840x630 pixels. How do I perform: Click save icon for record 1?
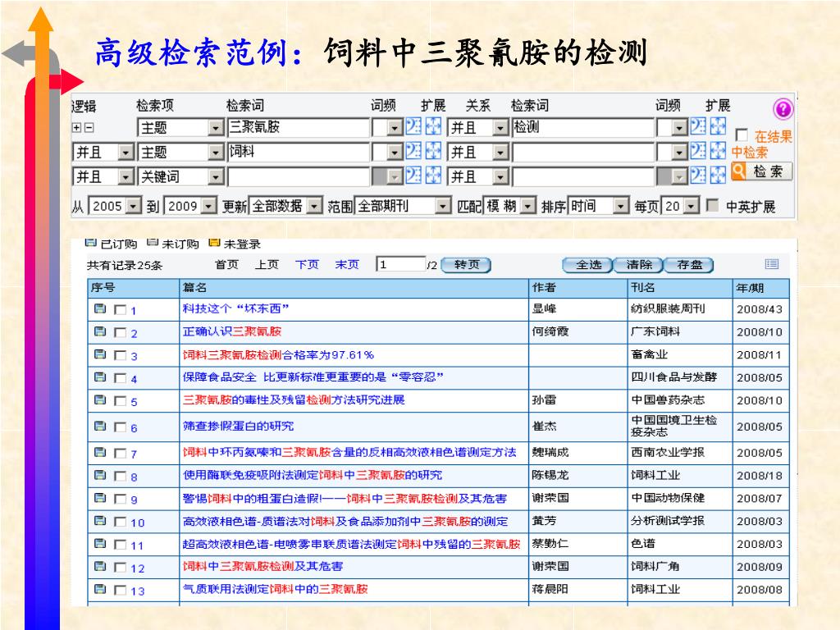100,308
